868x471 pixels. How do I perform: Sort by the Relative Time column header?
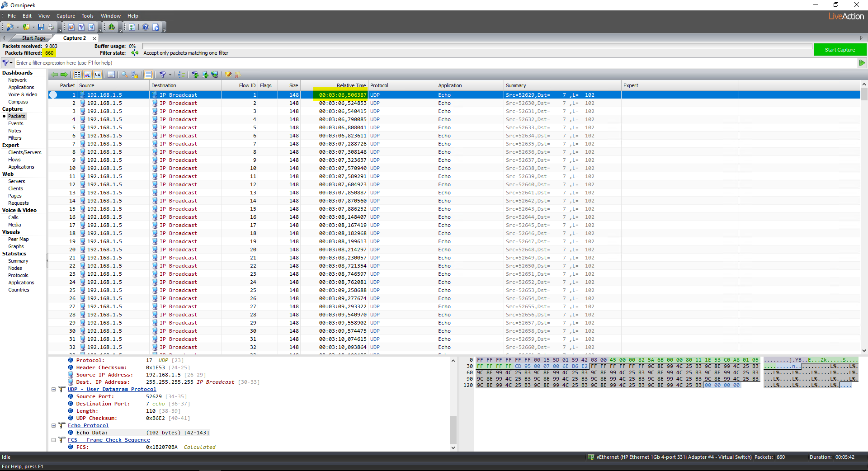click(335, 85)
